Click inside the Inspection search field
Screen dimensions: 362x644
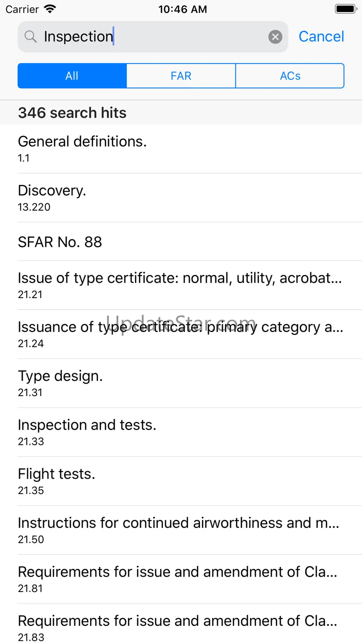153,37
